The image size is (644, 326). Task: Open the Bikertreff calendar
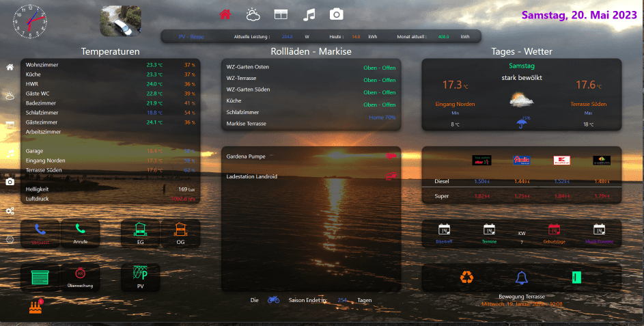[444, 234]
